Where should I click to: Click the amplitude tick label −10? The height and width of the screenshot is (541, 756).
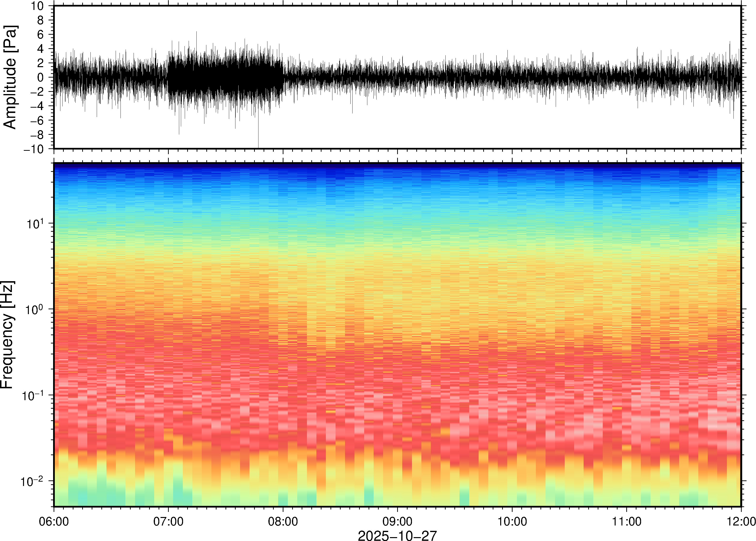pyautogui.click(x=33, y=149)
